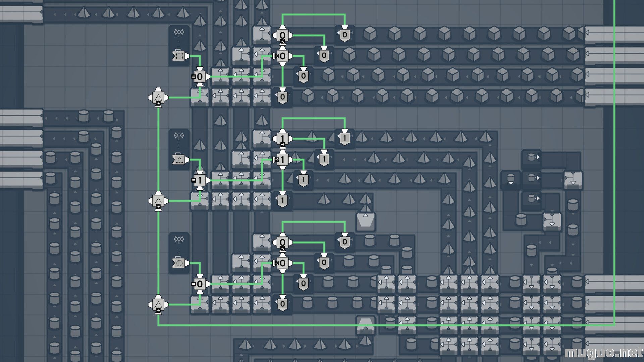
Task: Click the circle-shape signal producer
Action: click(x=180, y=263)
